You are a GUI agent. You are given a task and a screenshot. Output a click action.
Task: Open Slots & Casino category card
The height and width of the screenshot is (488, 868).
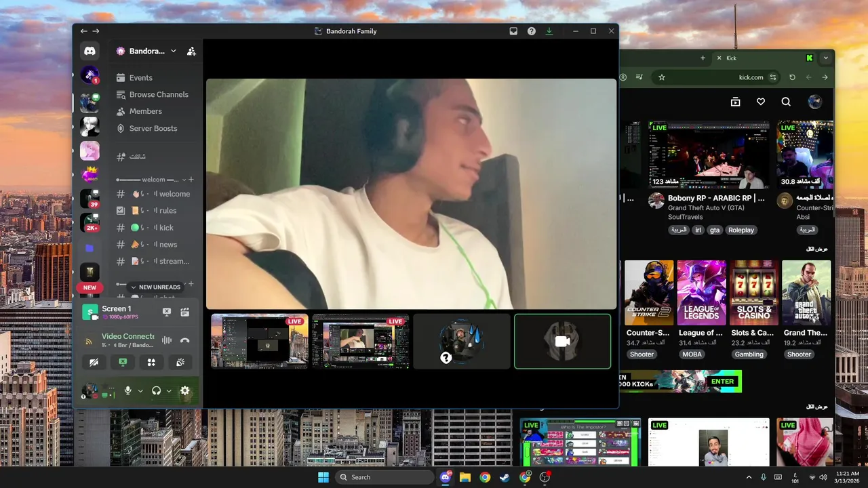point(753,293)
